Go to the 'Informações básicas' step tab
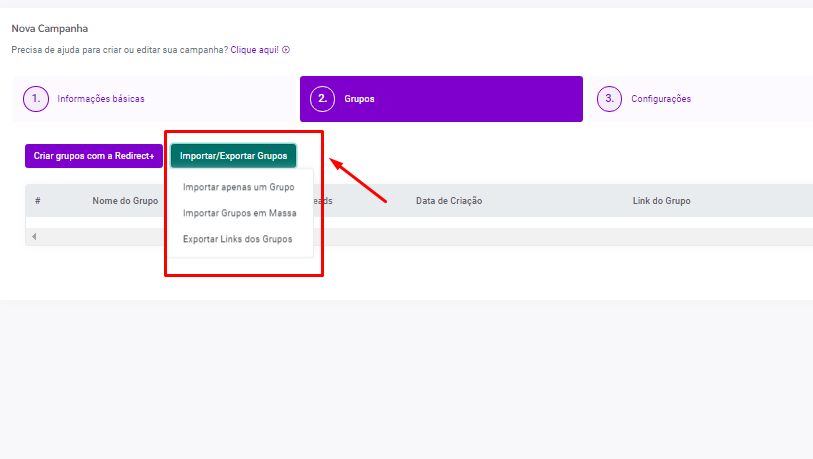The width and height of the screenshot is (813, 459). (x=100, y=99)
